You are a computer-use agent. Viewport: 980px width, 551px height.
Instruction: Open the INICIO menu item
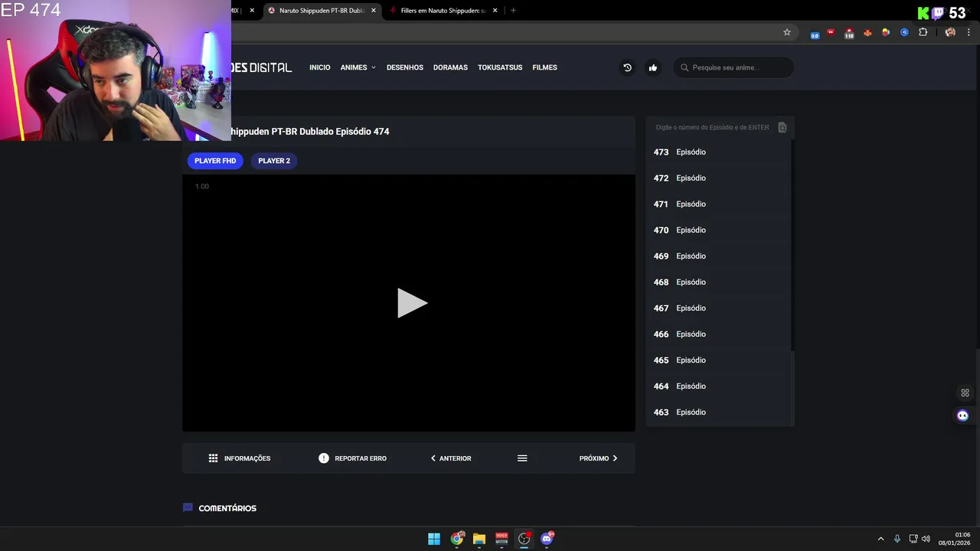(319, 67)
